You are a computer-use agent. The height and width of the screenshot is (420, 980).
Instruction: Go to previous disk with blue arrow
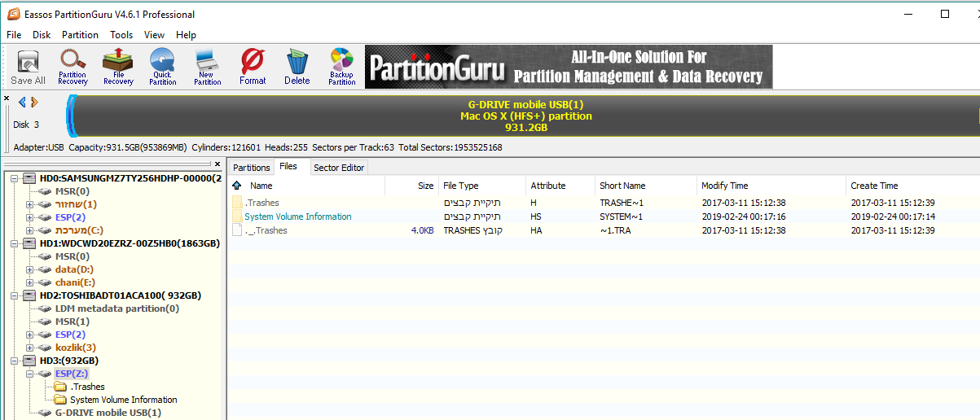click(22, 102)
